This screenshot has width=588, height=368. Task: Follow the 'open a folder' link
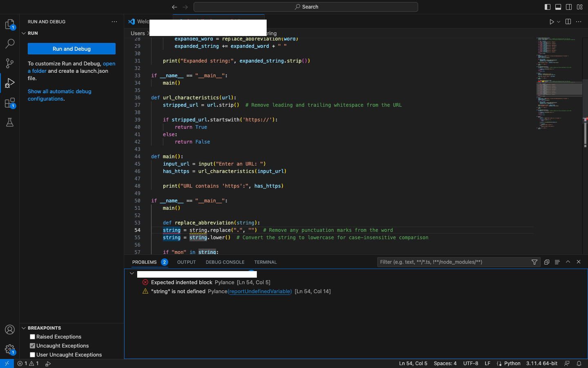pyautogui.click(x=71, y=67)
